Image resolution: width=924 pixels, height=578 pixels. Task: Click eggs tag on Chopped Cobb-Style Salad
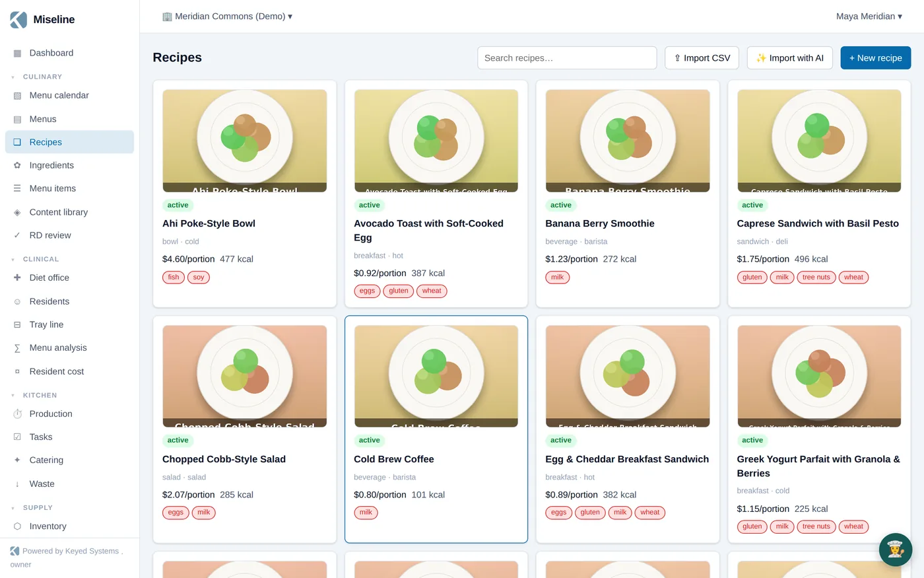176,513
